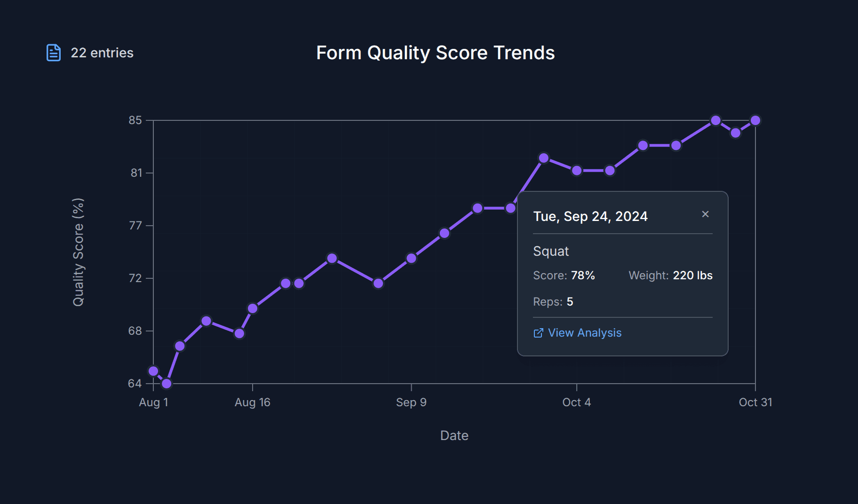Pick the data point above Sep 9 tick
Viewport: 858px width, 504px height.
click(x=411, y=259)
